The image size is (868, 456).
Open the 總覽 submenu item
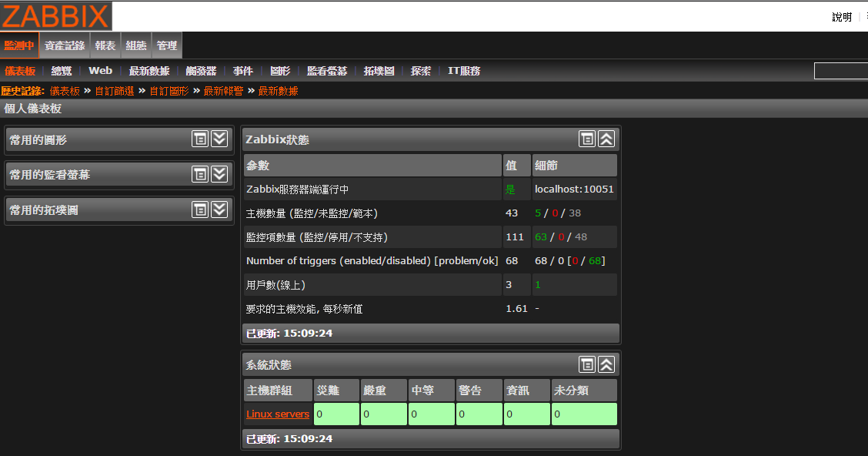pos(62,71)
